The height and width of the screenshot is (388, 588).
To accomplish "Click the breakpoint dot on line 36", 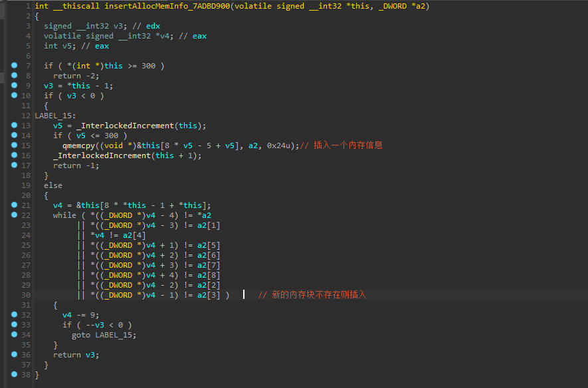I will coord(14,355).
